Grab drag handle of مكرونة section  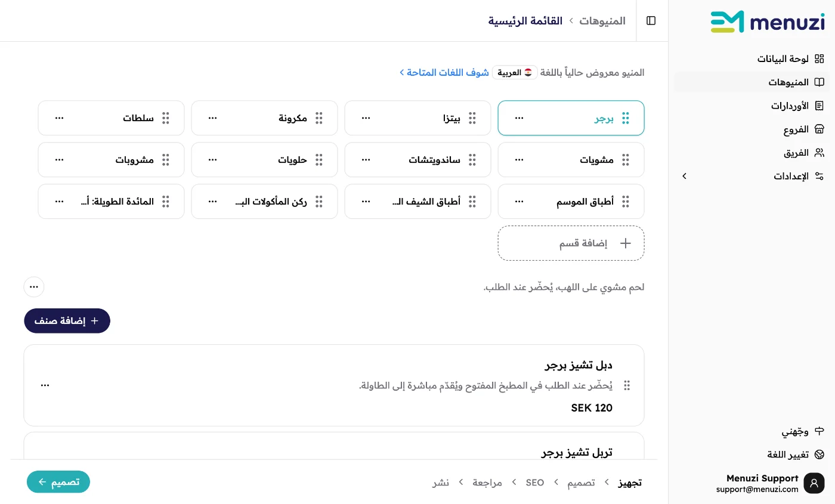319,118
